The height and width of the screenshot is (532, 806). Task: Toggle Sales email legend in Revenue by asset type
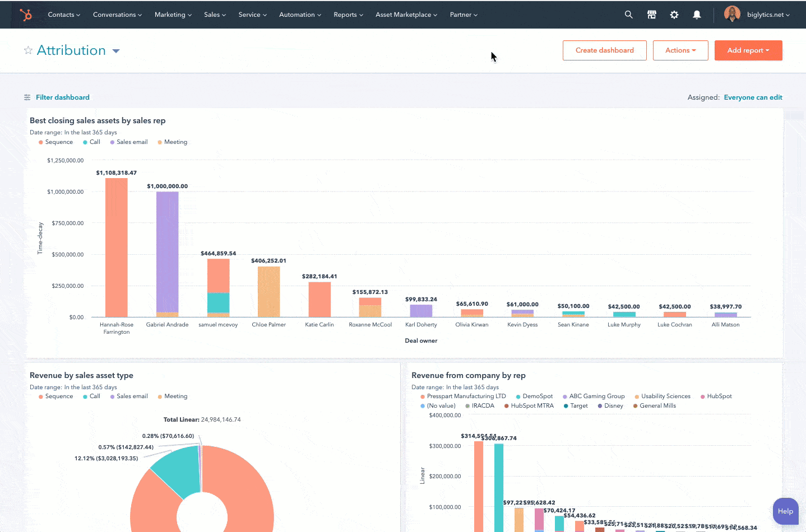[129, 396]
